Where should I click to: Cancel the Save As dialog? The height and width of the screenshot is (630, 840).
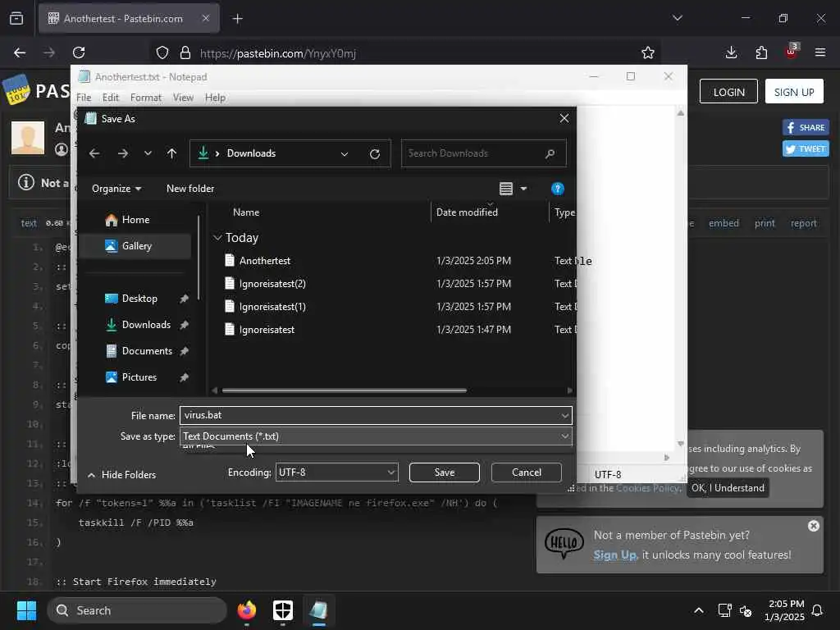(x=526, y=472)
